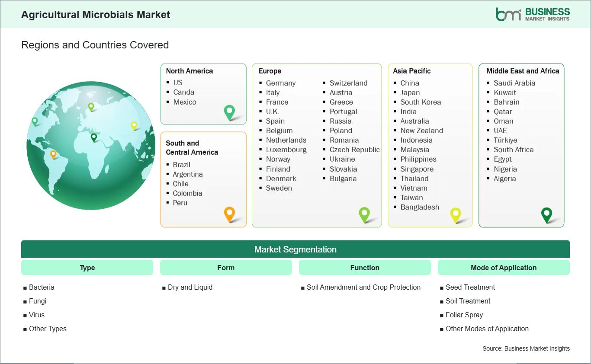Click the light green Europe map pin
This screenshot has height=364, width=591.
tap(365, 214)
